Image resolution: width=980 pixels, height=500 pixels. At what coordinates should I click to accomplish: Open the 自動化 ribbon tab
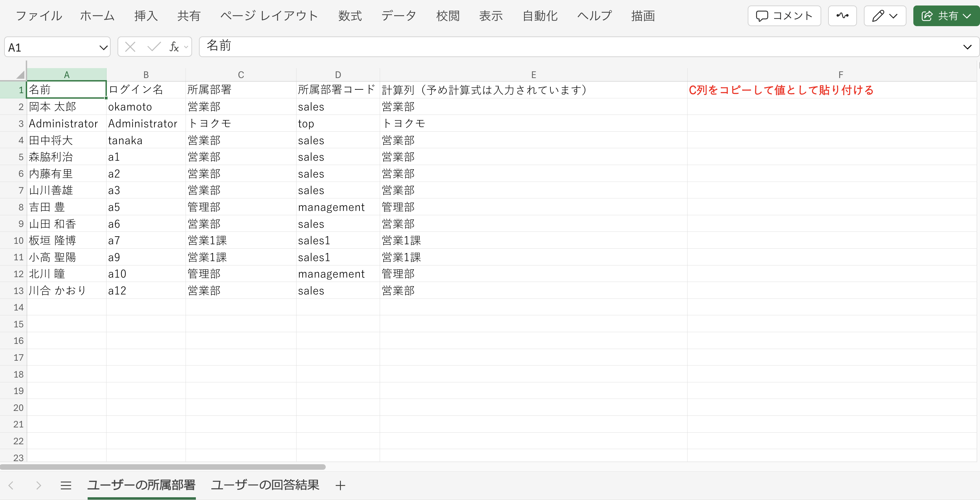click(x=540, y=16)
